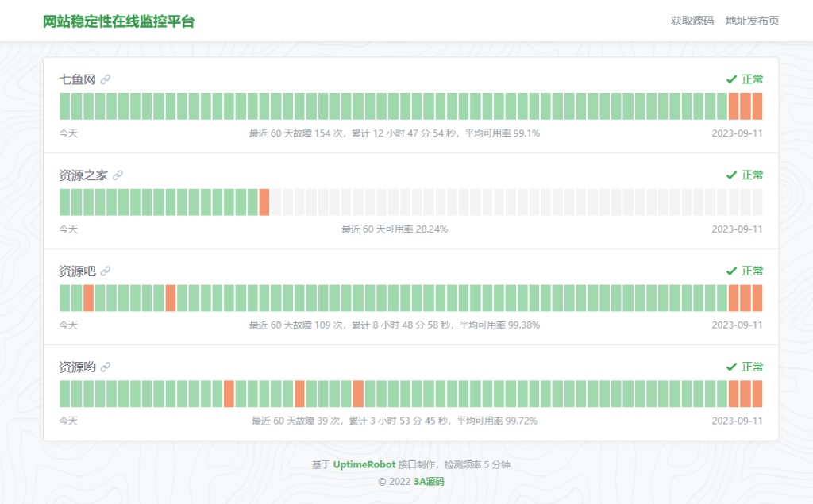Screen dimensions: 813x504
Task: Select the green checkmark in 资源吧 row
Action: tap(731, 271)
